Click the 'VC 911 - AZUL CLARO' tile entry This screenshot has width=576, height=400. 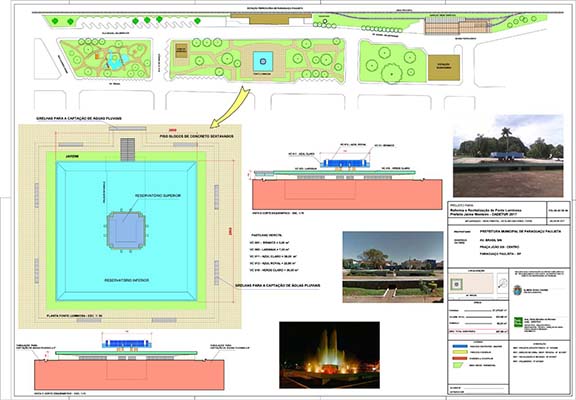[274, 257]
